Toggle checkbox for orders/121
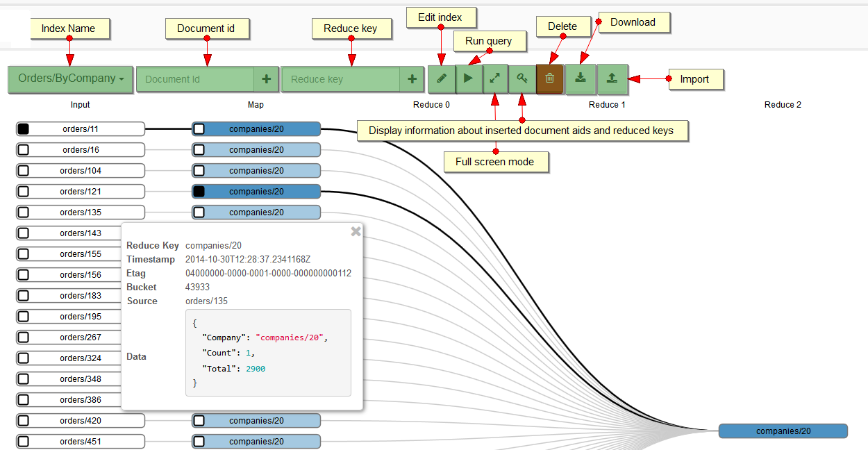 click(23, 192)
